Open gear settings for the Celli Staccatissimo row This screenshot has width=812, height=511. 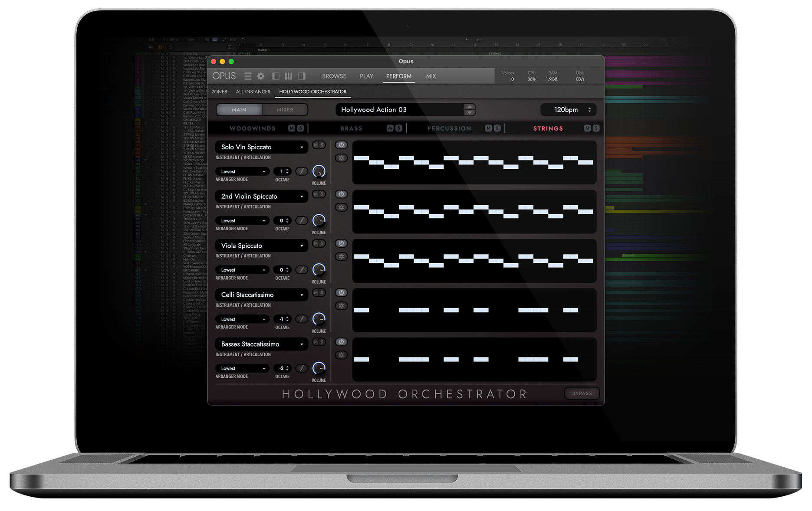tap(341, 306)
